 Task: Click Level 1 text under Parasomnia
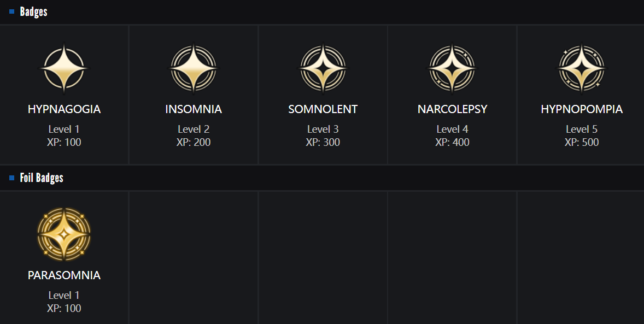point(64,295)
